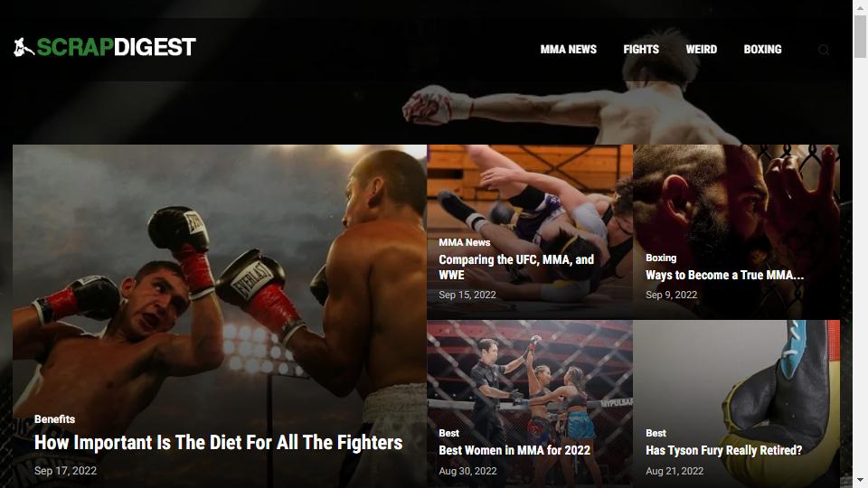Select the Benefits category label
This screenshot has width=868, height=488.
pyautogui.click(x=54, y=419)
